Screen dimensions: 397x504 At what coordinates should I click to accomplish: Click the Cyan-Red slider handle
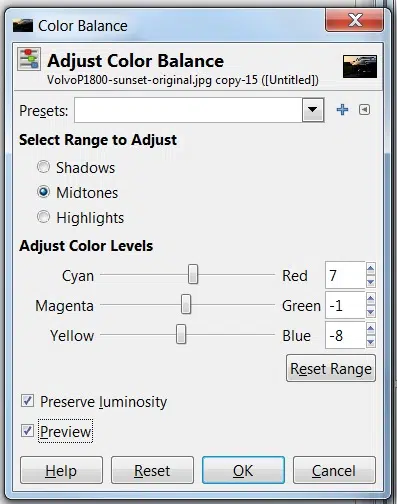pos(193,274)
